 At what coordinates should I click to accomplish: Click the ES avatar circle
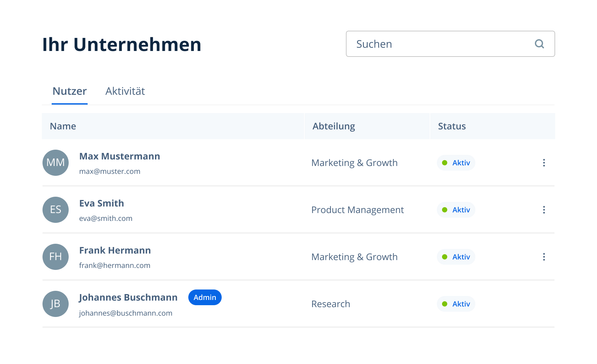pyautogui.click(x=56, y=210)
